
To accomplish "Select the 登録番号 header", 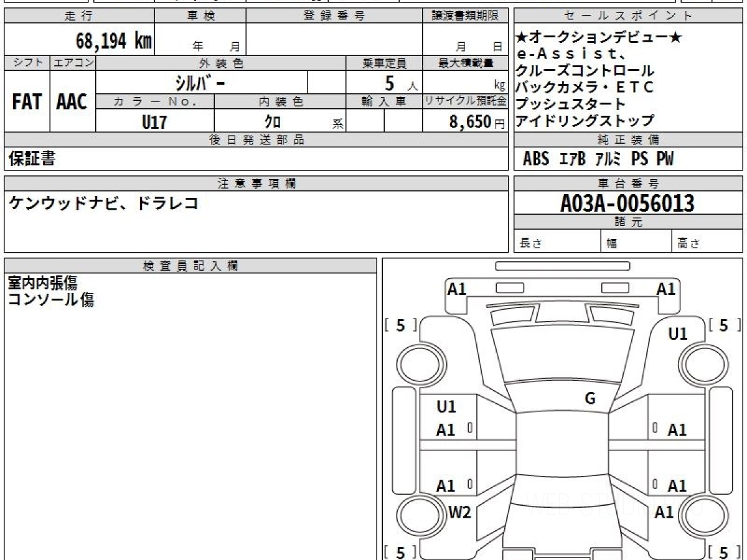I will point(334,16).
